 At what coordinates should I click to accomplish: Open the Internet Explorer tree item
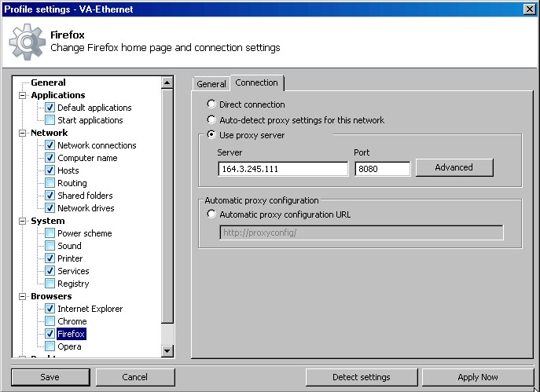pos(90,309)
